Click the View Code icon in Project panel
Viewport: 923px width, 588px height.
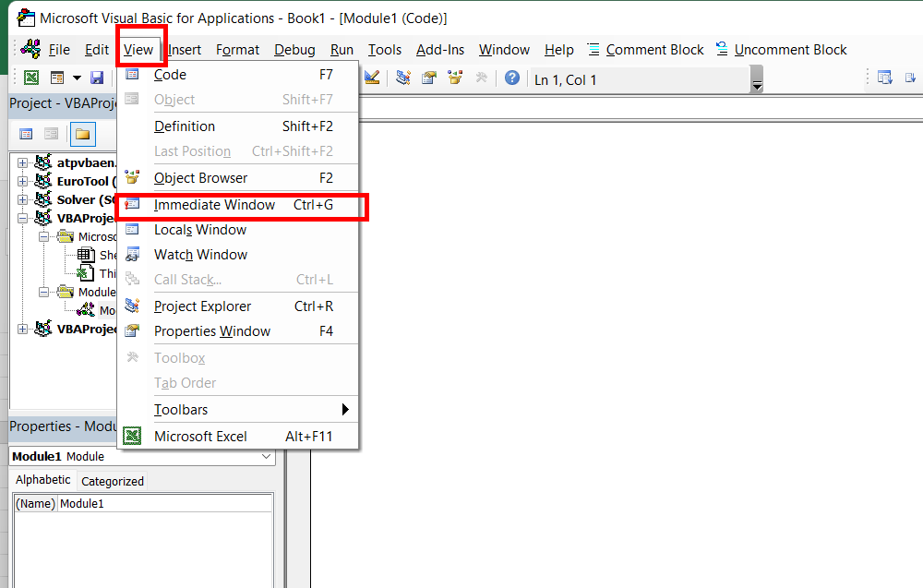tap(26, 134)
